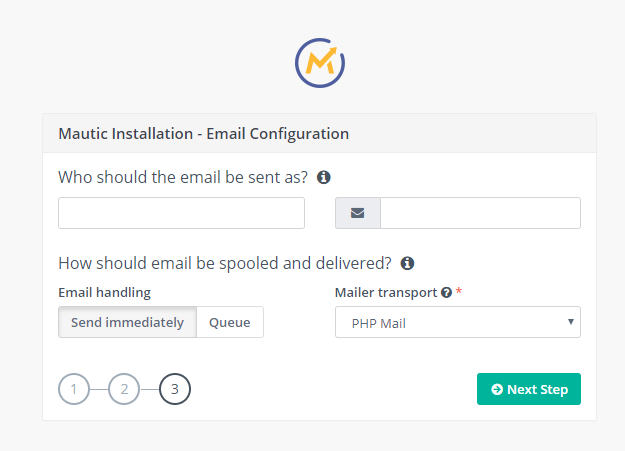Select the Send immediately option
Image resolution: width=625 pixels, height=451 pixels.
pyautogui.click(x=127, y=322)
